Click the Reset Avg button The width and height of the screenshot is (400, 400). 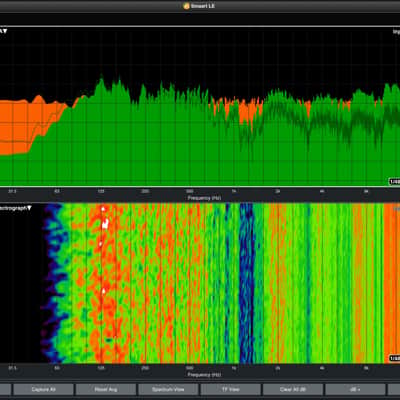point(106,389)
